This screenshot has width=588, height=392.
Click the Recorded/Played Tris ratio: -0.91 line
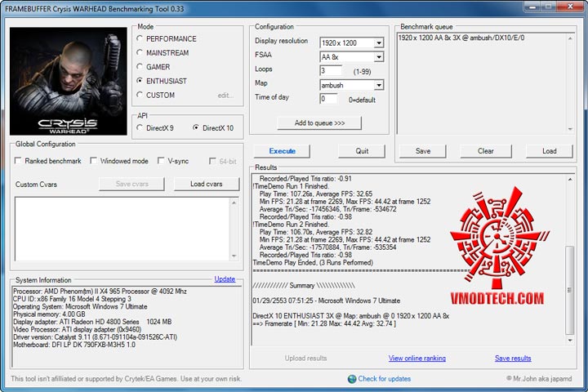click(x=305, y=179)
